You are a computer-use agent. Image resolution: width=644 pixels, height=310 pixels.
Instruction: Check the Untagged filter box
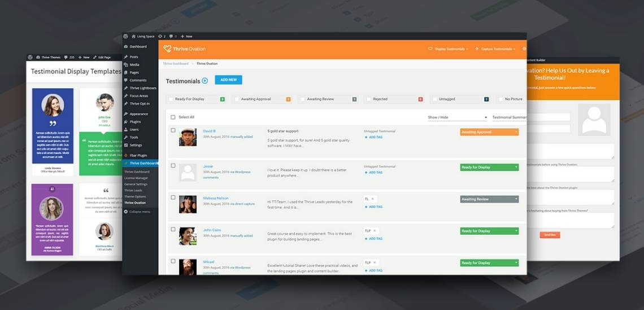pyautogui.click(x=434, y=99)
